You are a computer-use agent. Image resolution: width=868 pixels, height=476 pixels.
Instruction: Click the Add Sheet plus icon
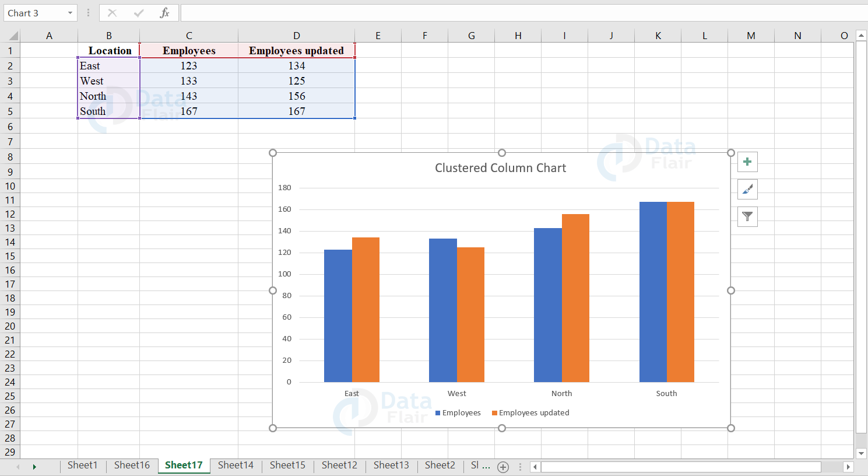coord(502,467)
